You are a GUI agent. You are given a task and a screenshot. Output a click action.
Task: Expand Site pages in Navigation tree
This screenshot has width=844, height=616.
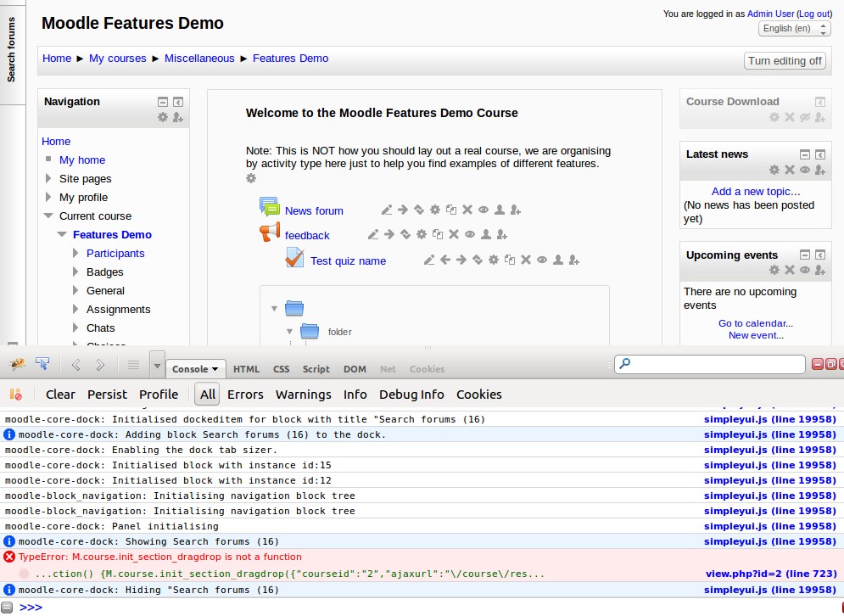click(48, 178)
